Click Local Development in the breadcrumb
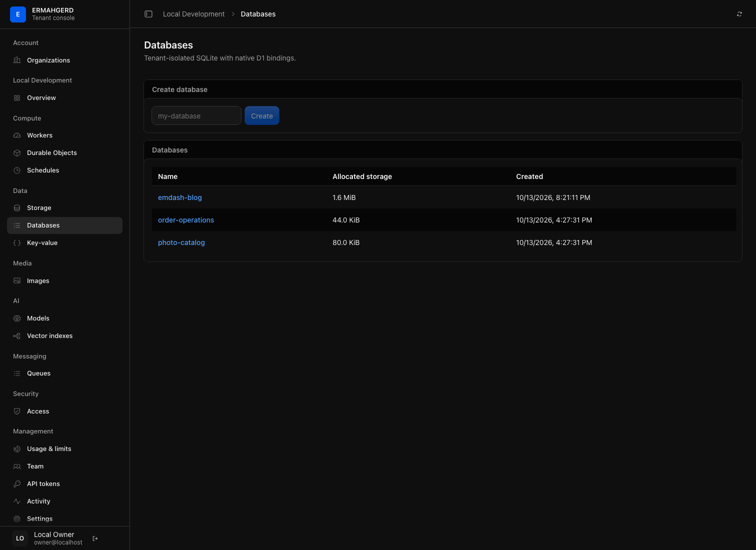 point(194,14)
